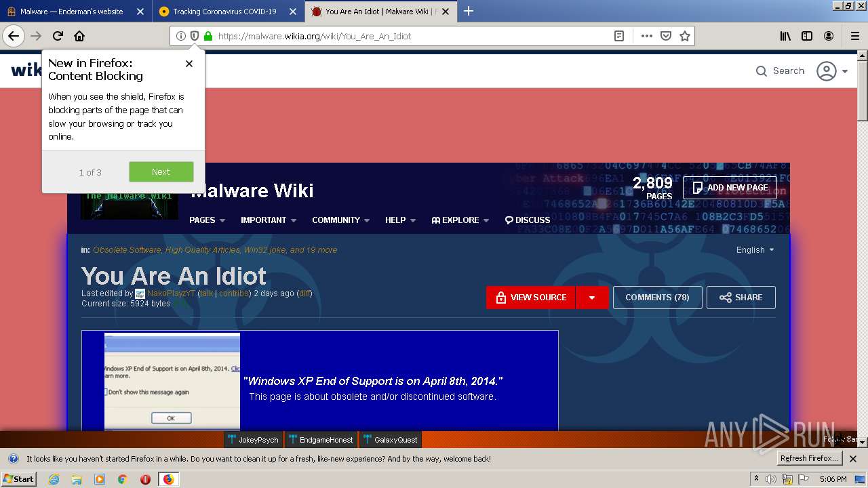This screenshot has height=488, width=868.
Task: Open the Windows Explorer folder taskbar icon
Action: point(77,479)
